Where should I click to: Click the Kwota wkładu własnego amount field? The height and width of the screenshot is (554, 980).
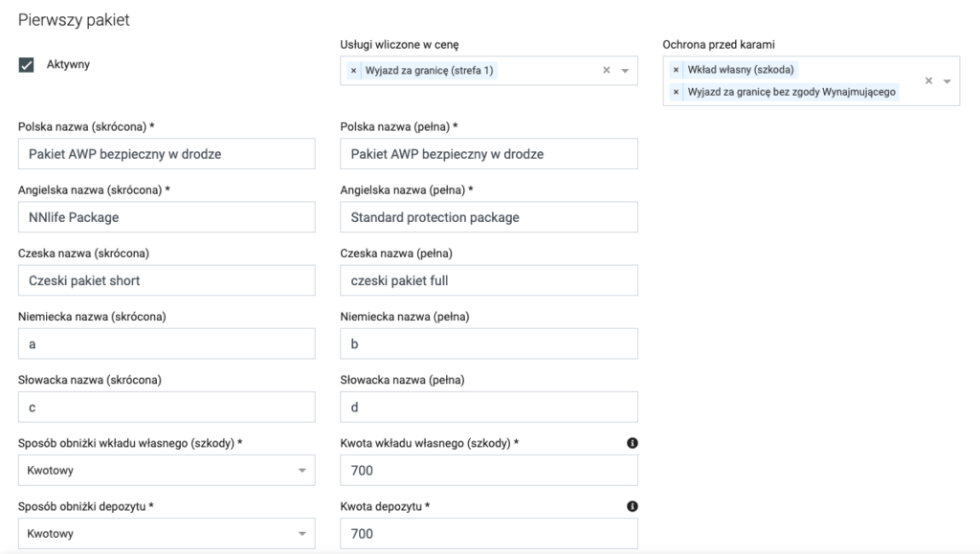coord(489,471)
